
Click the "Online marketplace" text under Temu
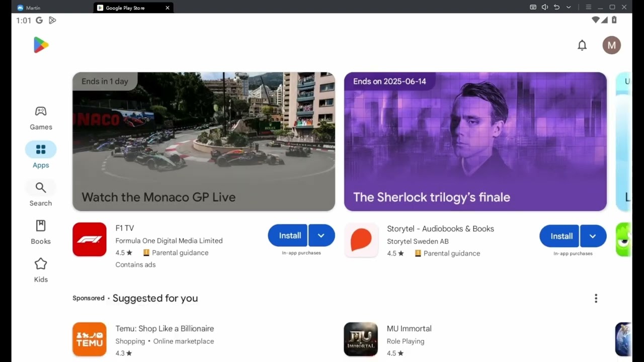click(184, 341)
